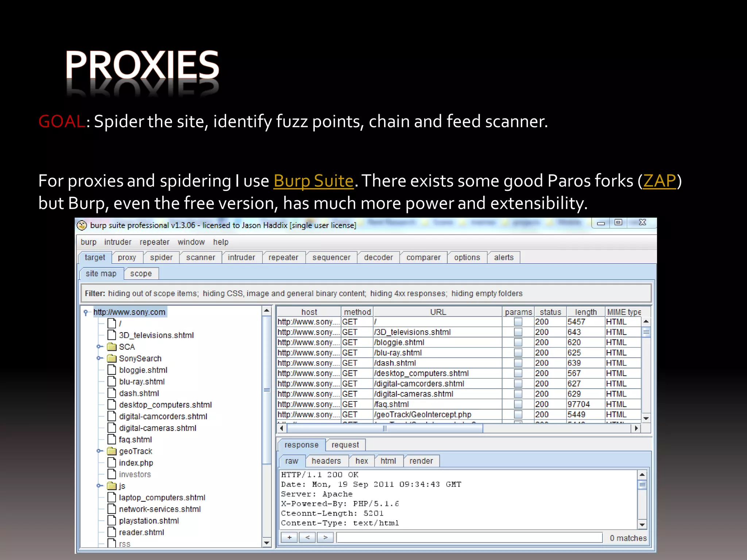Switch to the proxy tab
Viewport: 747px width, 560px height.
127,257
